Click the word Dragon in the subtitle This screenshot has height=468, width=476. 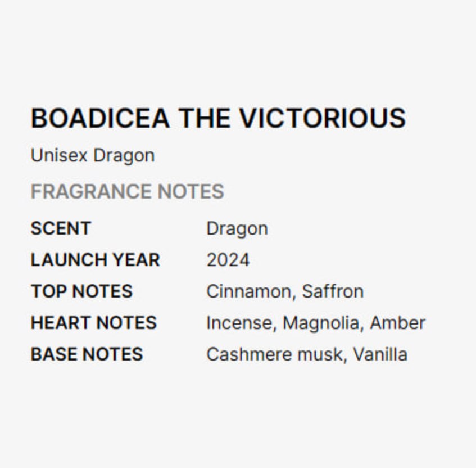click(x=124, y=155)
